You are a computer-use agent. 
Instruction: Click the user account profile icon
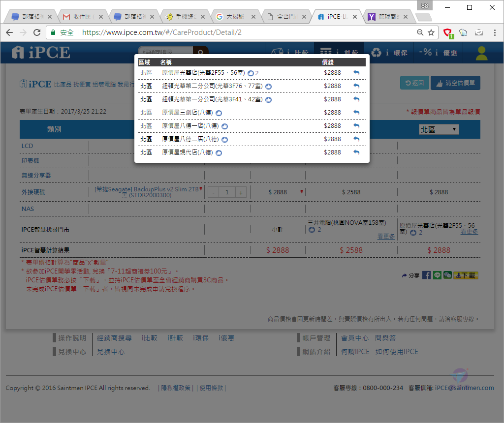pos(481,53)
